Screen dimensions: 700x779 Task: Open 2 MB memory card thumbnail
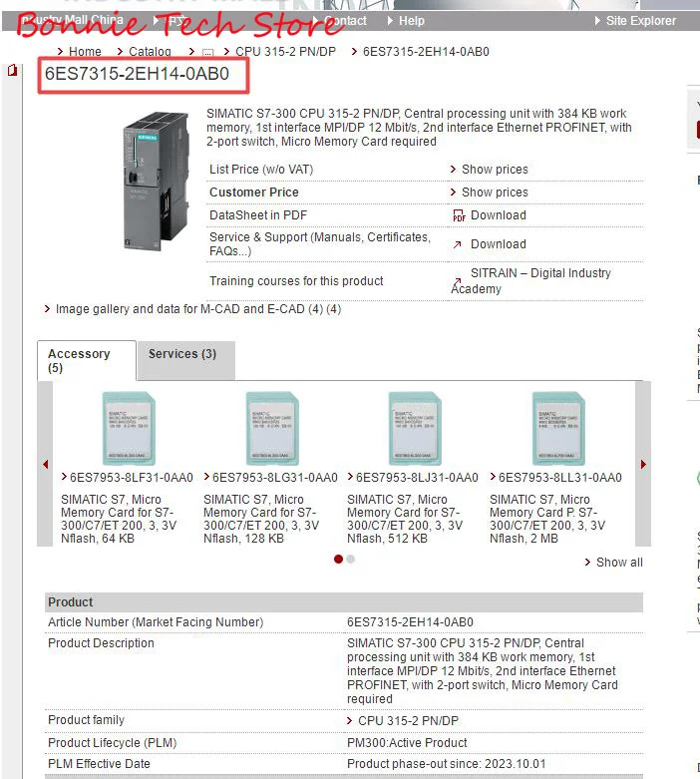[x=558, y=428]
